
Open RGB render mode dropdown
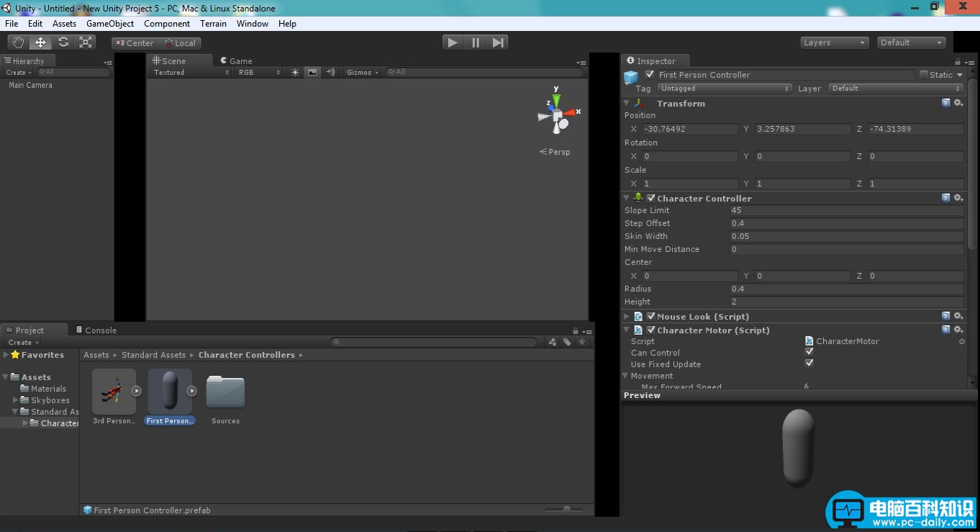click(260, 72)
